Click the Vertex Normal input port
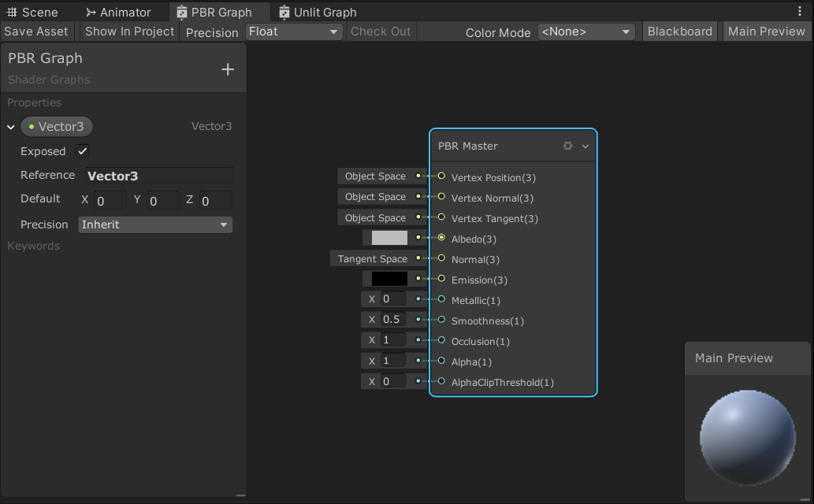Viewport: 814px width, 504px height. 441,197
